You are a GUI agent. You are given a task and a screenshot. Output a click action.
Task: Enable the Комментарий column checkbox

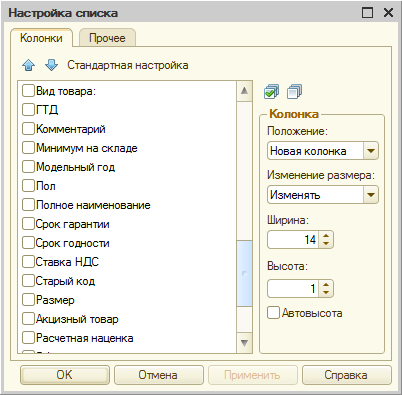pyautogui.click(x=28, y=129)
